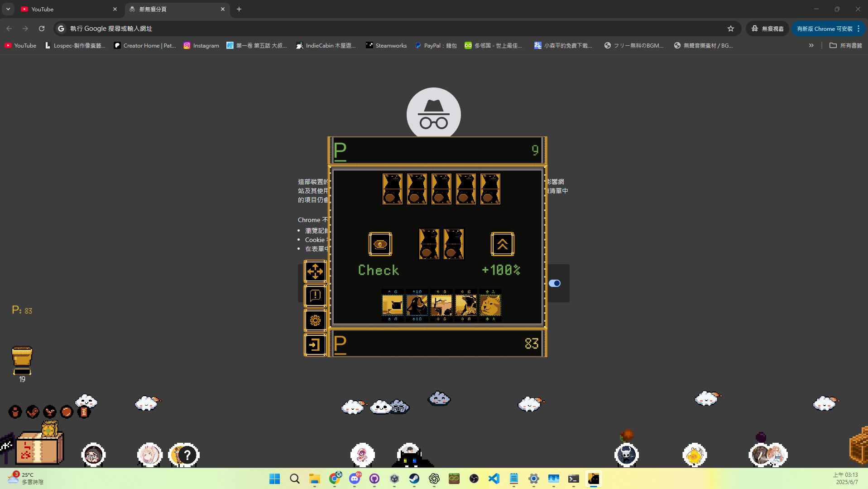Open the terminal from taskbar
The image size is (868, 489).
pos(574,479)
